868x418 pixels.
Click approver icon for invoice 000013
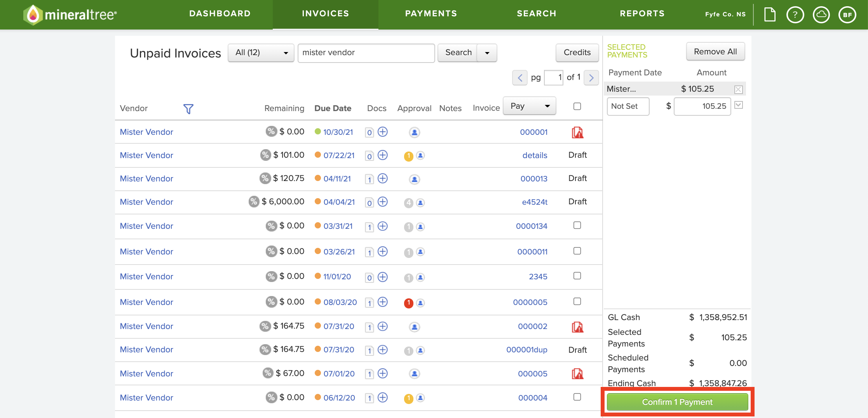[x=415, y=179]
